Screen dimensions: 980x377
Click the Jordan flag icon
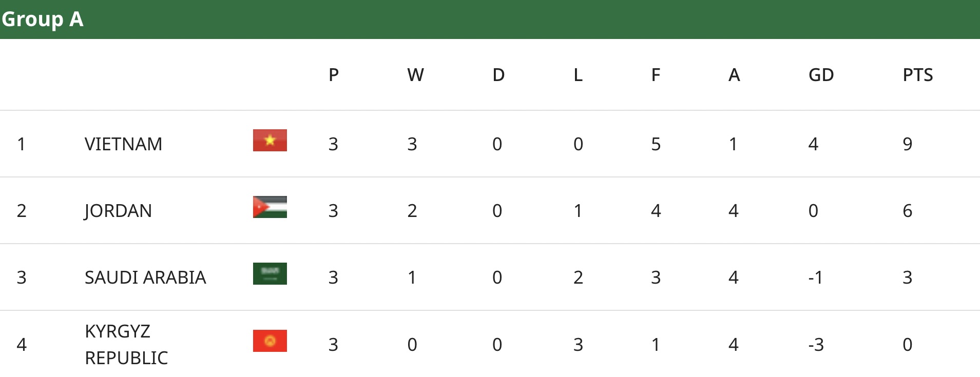coord(270,207)
